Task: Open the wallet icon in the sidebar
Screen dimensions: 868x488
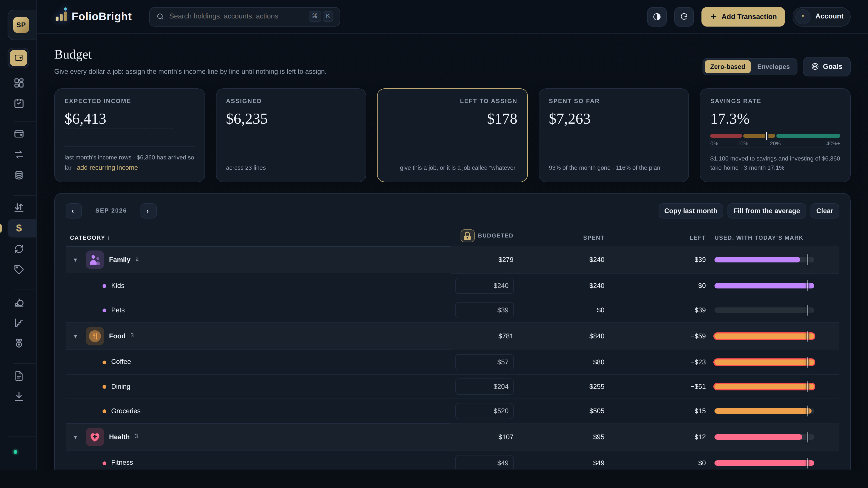Action: [18, 58]
